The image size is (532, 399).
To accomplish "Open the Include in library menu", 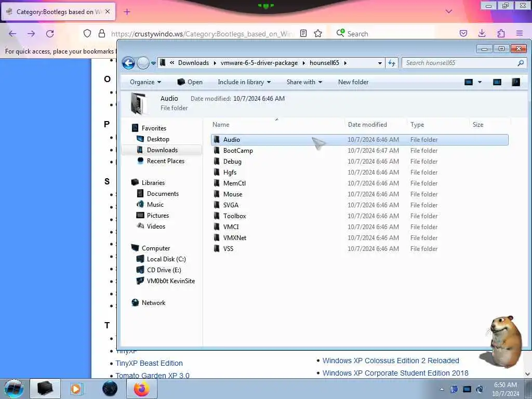I will (x=244, y=82).
